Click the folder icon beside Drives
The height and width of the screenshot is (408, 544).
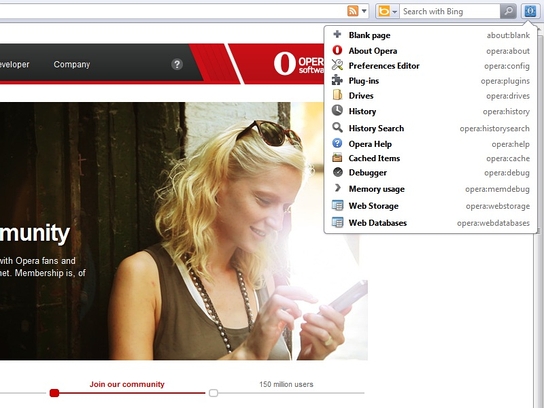[337, 95]
